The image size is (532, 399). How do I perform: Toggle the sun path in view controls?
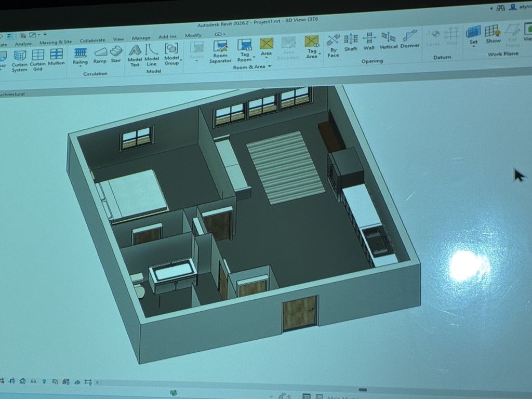pyautogui.click(x=33, y=381)
